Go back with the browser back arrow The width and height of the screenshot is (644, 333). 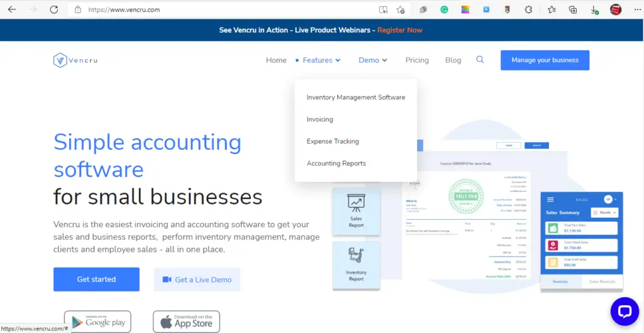pyautogui.click(x=12, y=9)
